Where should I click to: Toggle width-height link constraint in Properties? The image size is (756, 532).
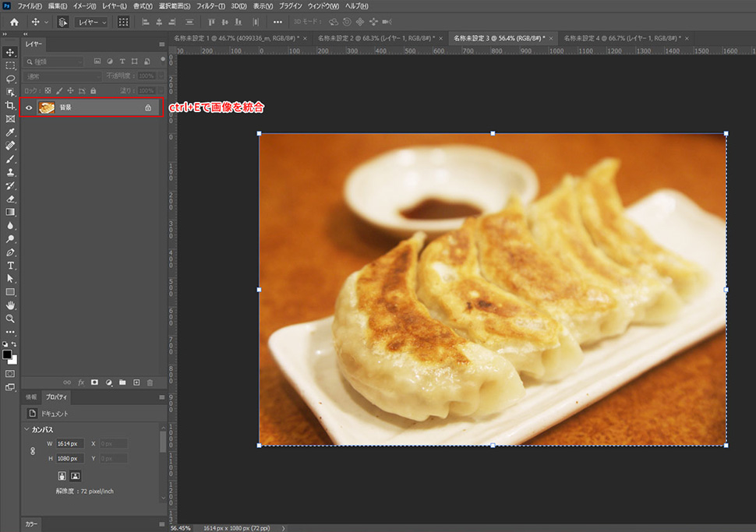click(x=33, y=451)
